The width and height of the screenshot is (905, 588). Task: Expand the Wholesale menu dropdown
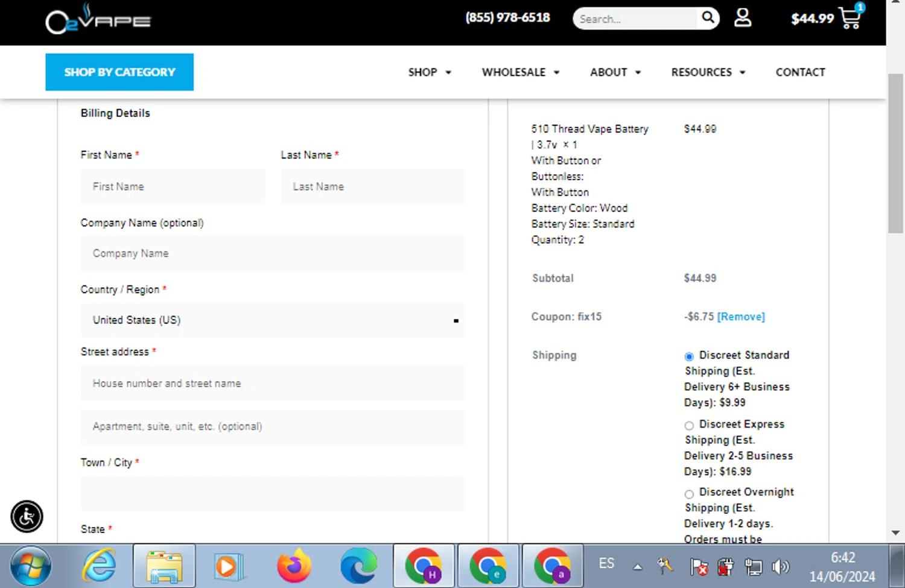pos(520,72)
